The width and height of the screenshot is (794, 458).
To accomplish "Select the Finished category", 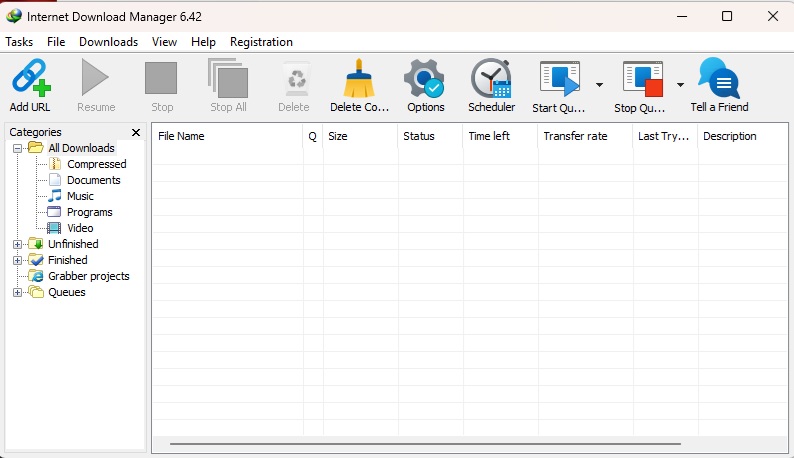I will 68,260.
